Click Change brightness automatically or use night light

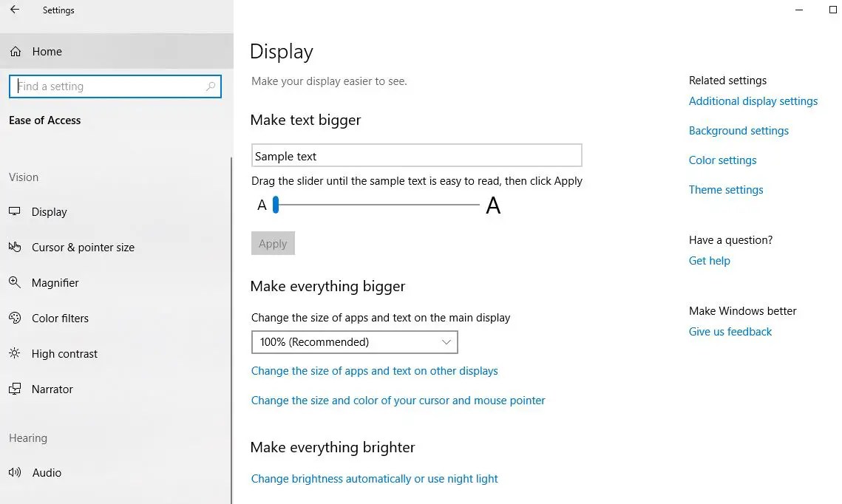point(374,479)
